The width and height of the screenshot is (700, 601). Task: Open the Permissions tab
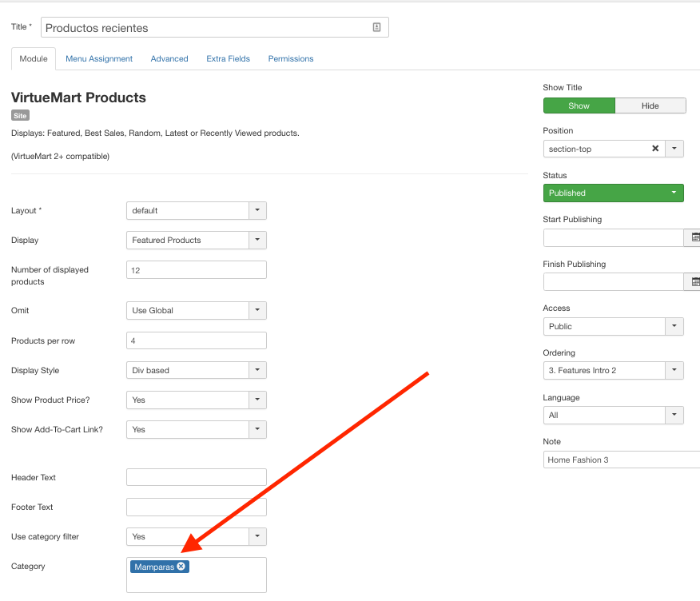click(x=291, y=58)
